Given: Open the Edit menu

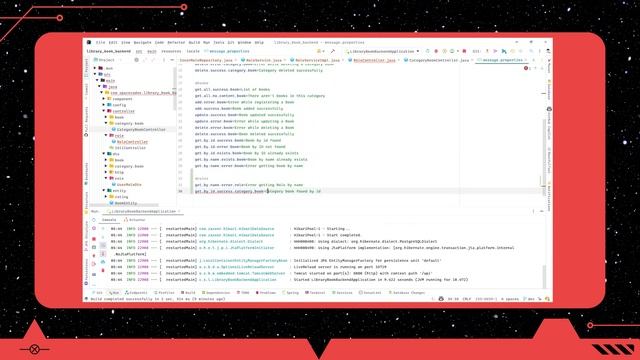Looking at the screenshot, I should pos(113,42).
